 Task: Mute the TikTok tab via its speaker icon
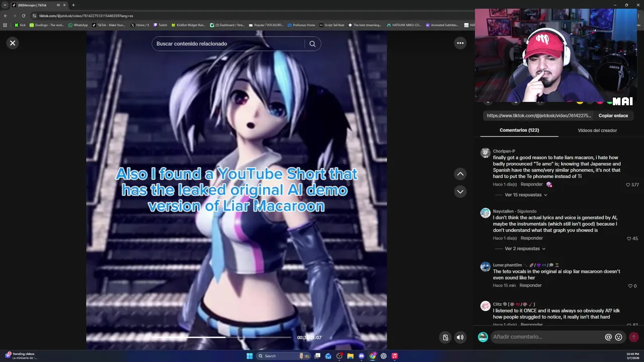point(58,5)
